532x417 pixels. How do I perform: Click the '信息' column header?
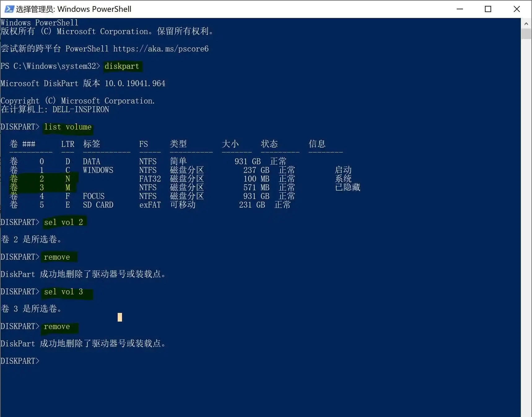317,144
